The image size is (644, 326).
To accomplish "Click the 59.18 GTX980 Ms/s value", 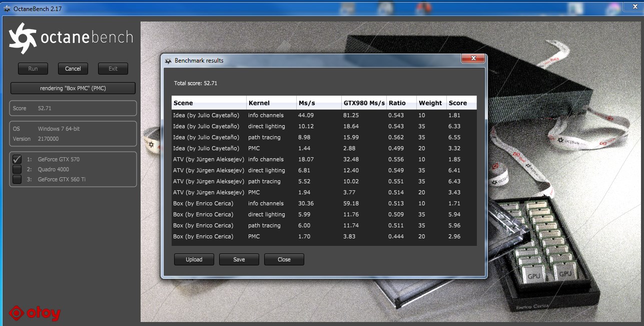I will tap(351, 203).
